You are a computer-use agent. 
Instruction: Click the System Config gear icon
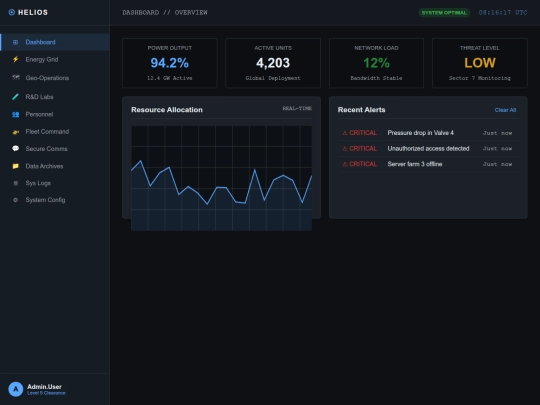click(x=15, y=200)
